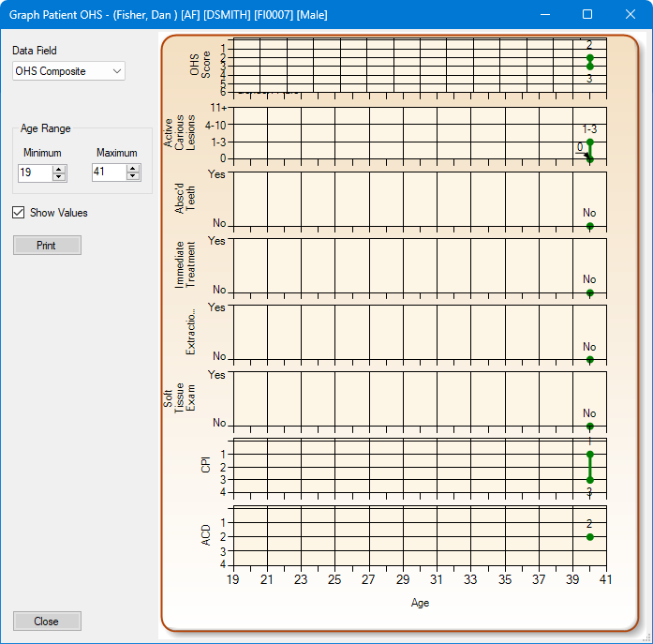
Task: Select the Immediate Treatment 'No' data point
Action: pos(589,292)
